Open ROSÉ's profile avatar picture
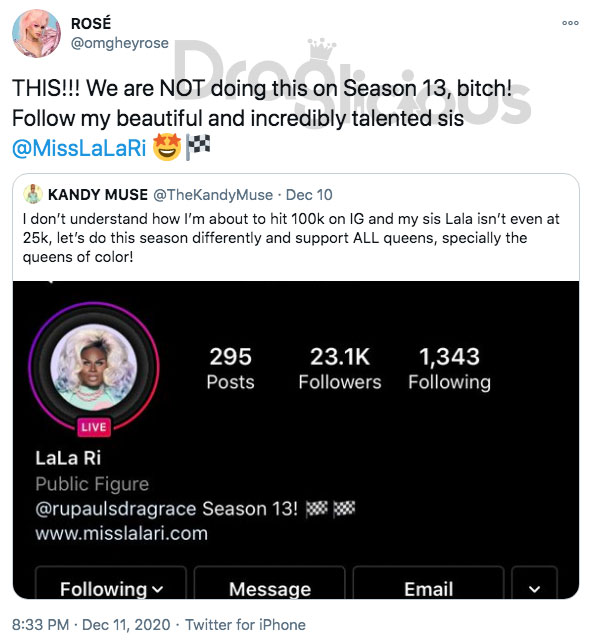 click(x=36, y=33)
